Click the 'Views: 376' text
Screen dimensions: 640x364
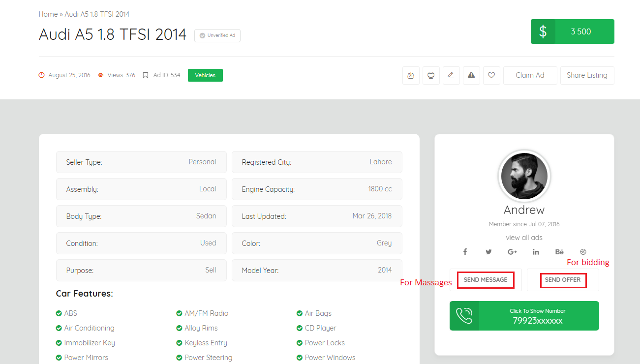point(121,75)
